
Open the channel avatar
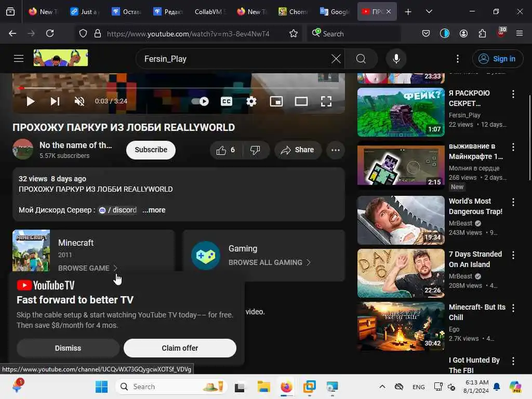pos(23,149)
